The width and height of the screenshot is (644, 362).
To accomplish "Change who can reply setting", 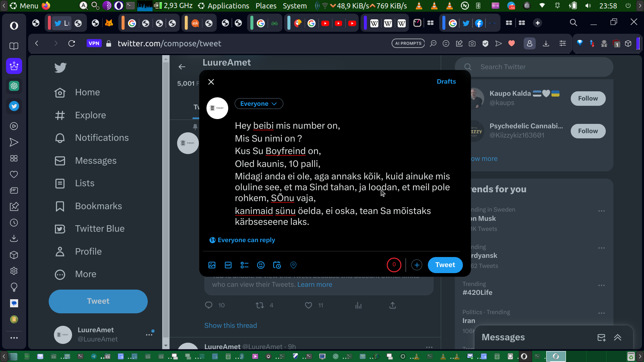I will (242, 240).
